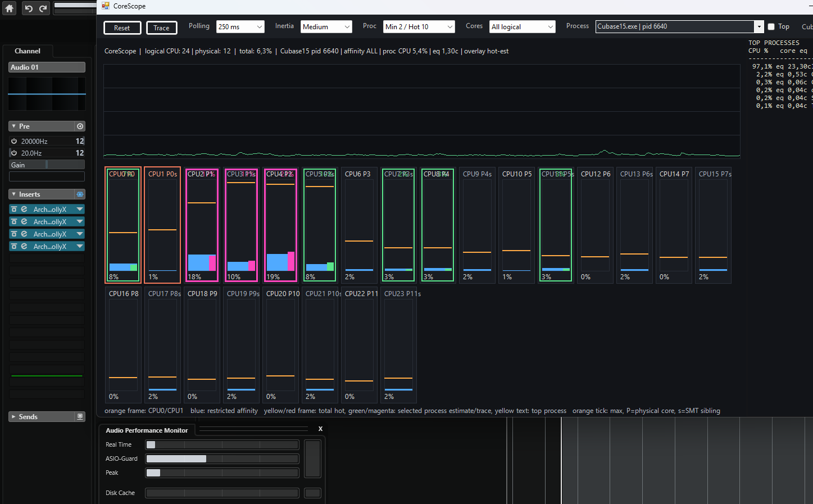The height and width of the screenshot is (504, 813).
Task: Open the Inertia dropdown set to Medium
Action: coord(326,26)
